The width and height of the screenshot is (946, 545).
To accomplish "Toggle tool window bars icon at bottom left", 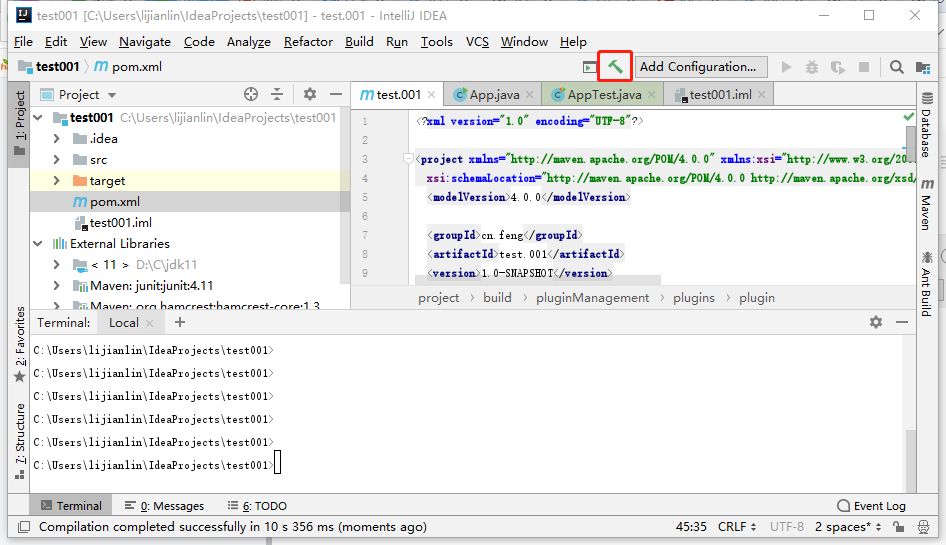I will click(24, 527).
